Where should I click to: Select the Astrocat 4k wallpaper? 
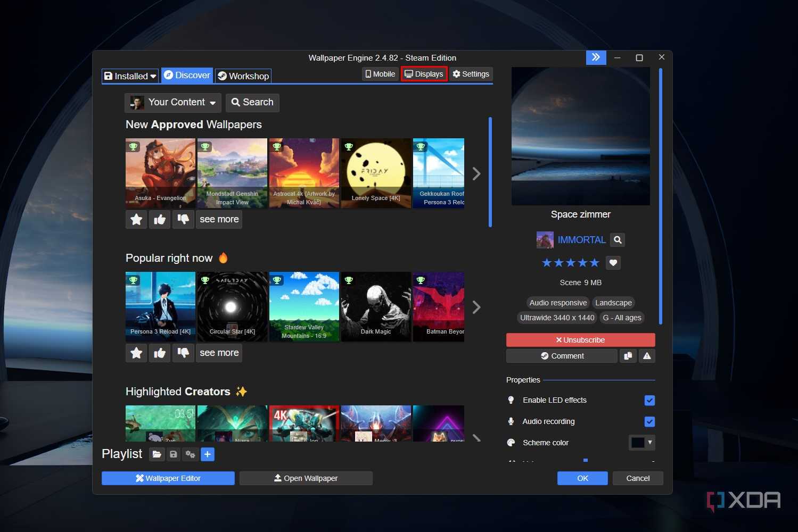(304, 173)
